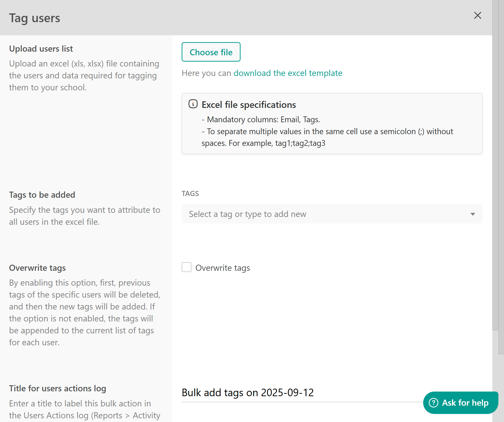504x422 pixels.
Task: Click the TAGS field label
Action: (x=190, y=194)
